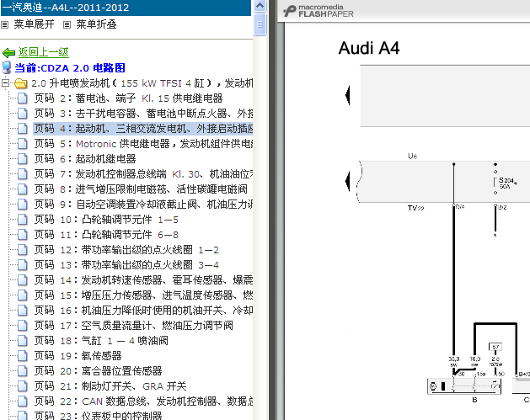
Task: Click the lower left arrow beside TV22 block
Action: pyautogui.click(x=347, y=181)
